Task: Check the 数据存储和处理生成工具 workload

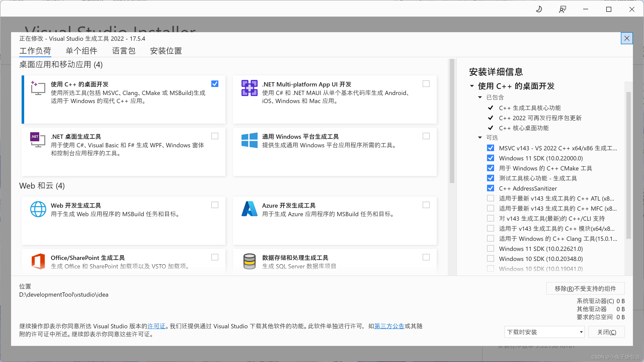Action: coord(426,257)
